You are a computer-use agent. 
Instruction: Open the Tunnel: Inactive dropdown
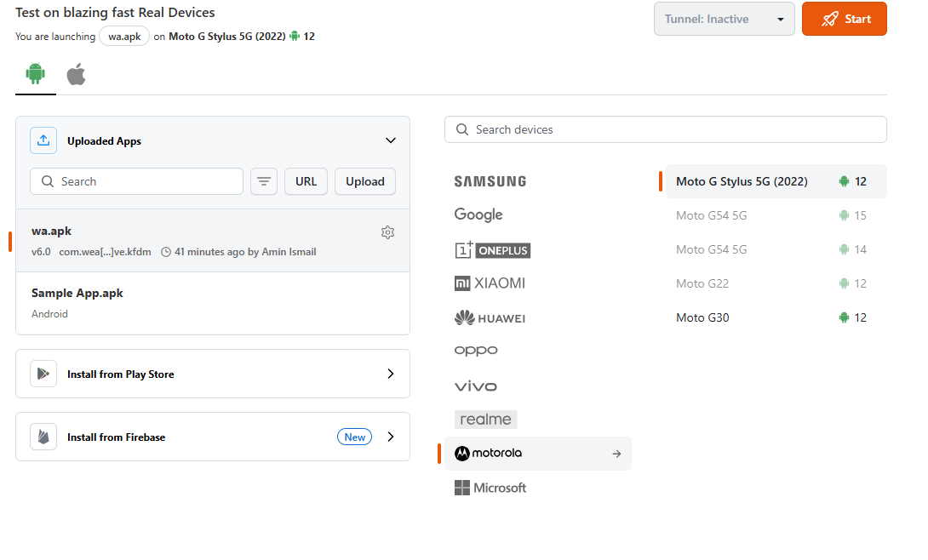(724, 19)
